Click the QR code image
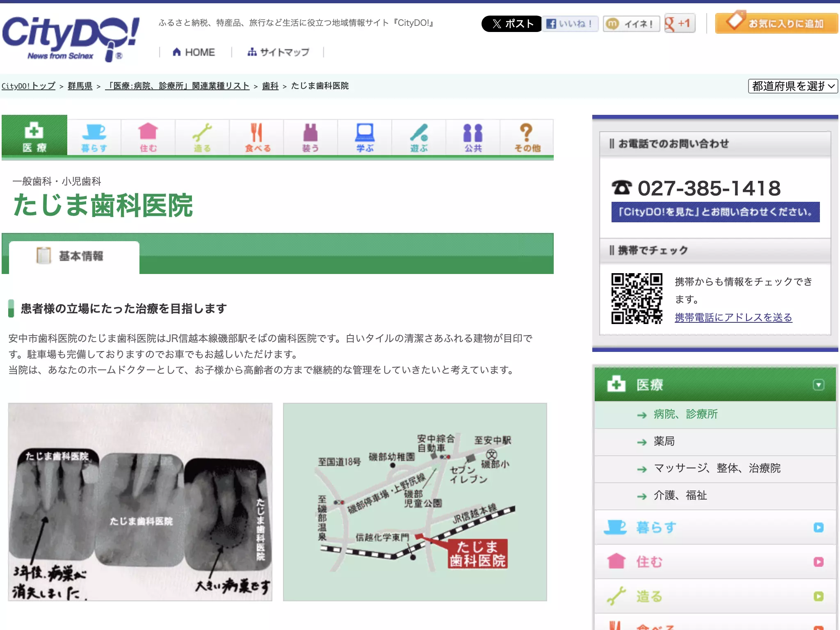 [637, 299]
